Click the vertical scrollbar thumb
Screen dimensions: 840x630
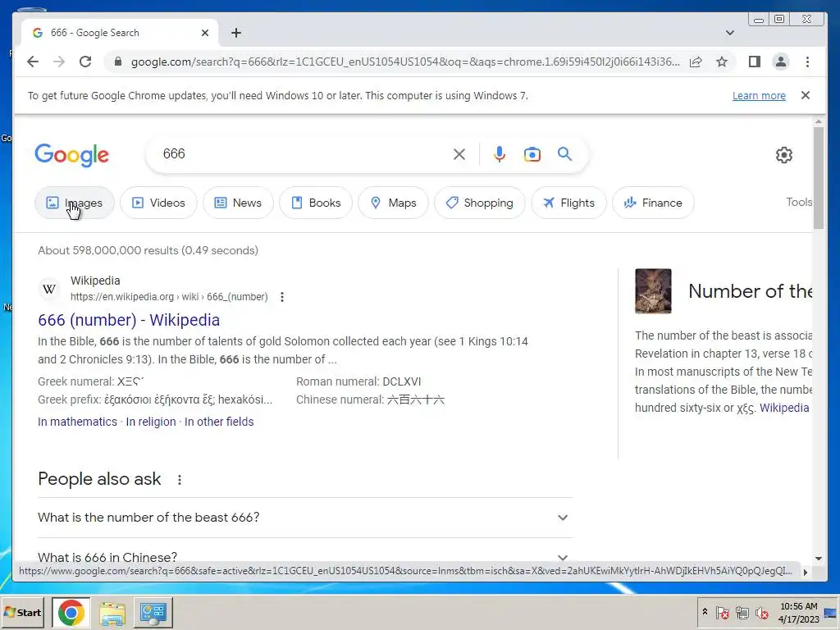pyautogui.click(x=818, y=178)
